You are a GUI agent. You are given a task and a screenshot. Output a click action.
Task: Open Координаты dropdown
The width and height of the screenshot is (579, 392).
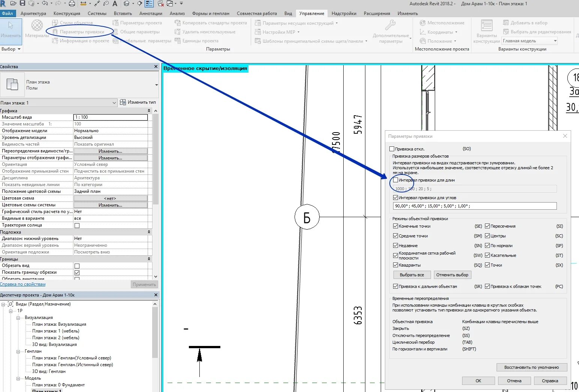(x=439, y=32)
